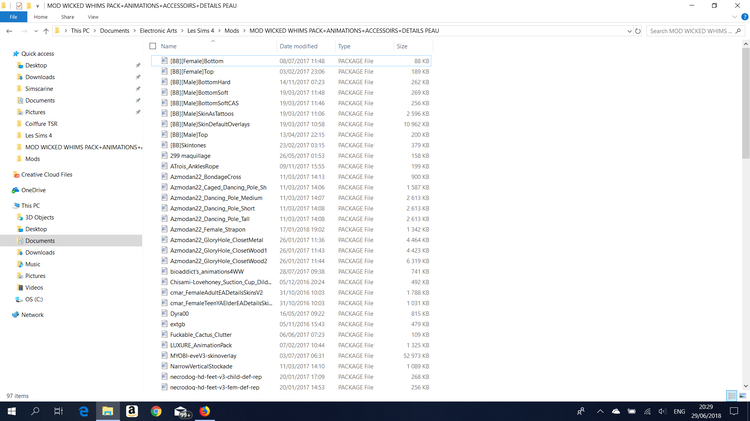
Task: Show hidden tray icons chevron
Action: click(x=600, y=411)
